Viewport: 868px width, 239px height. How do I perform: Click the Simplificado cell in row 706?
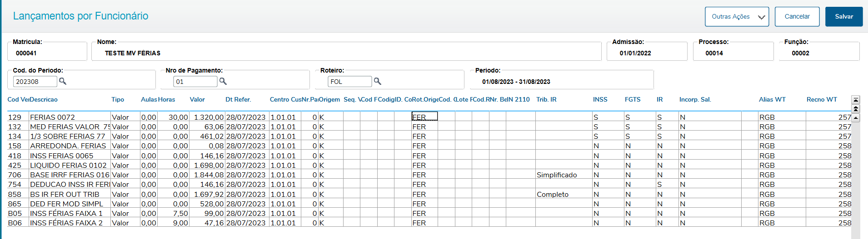coord(557,175)
